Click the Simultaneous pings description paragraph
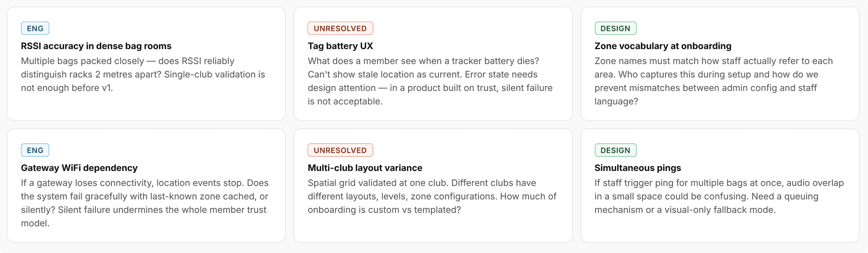Image resolution: width=868 pixels, height=253 pixels. [x=719, y=196]
